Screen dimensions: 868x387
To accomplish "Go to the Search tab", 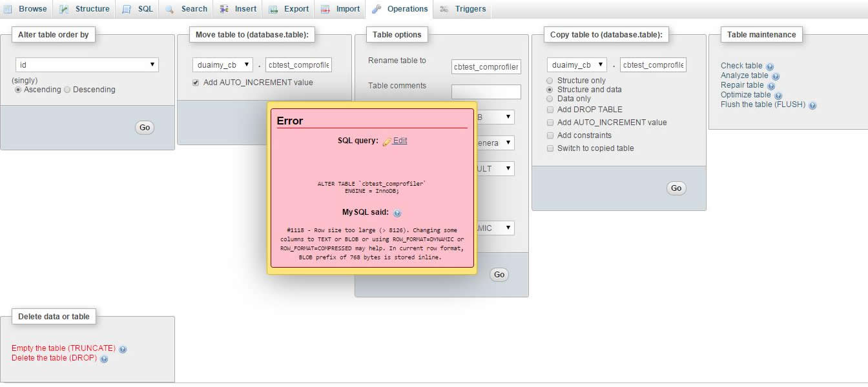I will (x=187, y=9).
